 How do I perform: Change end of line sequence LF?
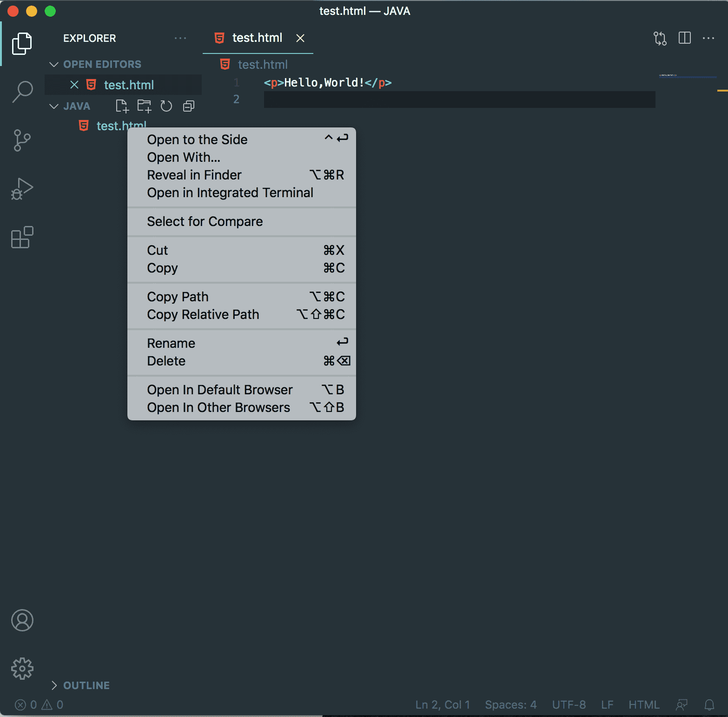coord(607,705)
